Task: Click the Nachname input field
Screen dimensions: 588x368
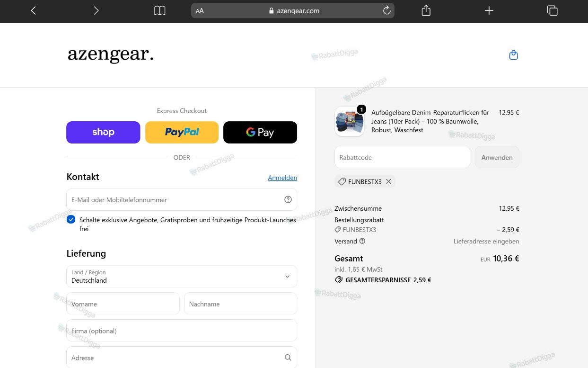Action: click(241, 304)
